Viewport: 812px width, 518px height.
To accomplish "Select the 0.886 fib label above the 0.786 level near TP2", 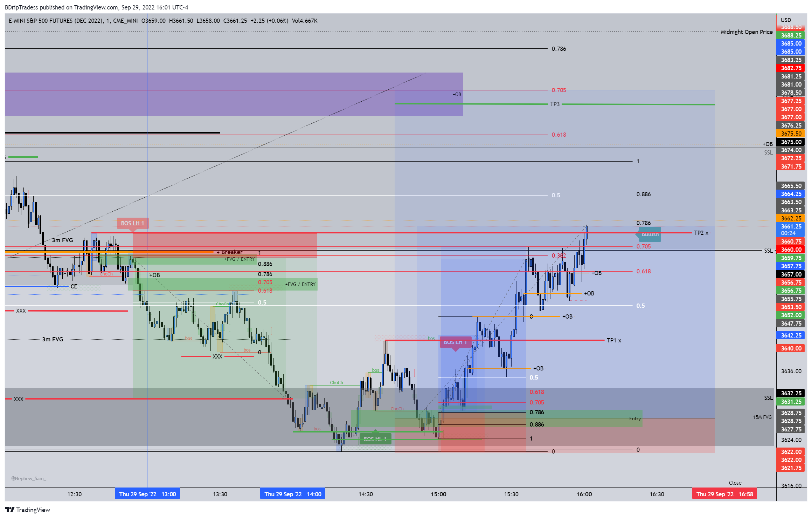I will tap(643, 194).
